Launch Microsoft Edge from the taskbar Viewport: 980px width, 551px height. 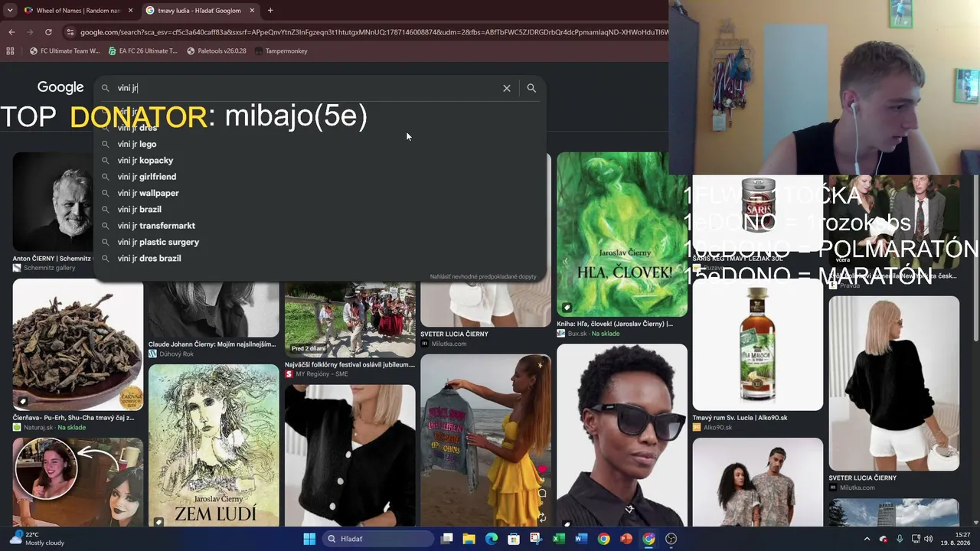(492, 539)
